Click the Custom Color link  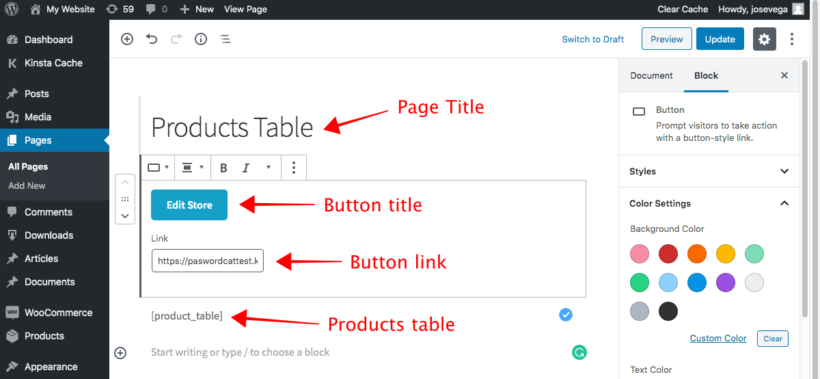[x=718, y=338]
